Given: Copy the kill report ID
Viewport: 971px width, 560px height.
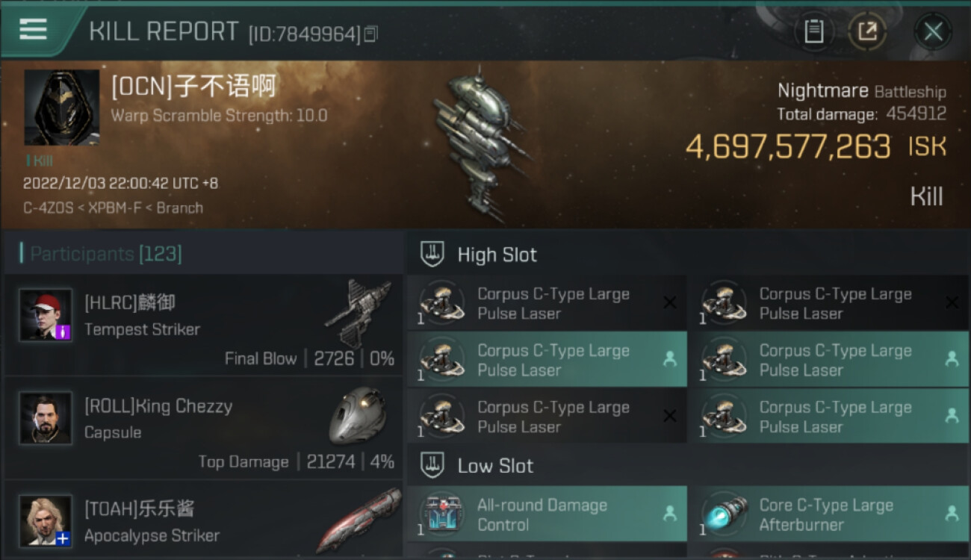Looking at the screenshot, I should [x=371, y=34].
